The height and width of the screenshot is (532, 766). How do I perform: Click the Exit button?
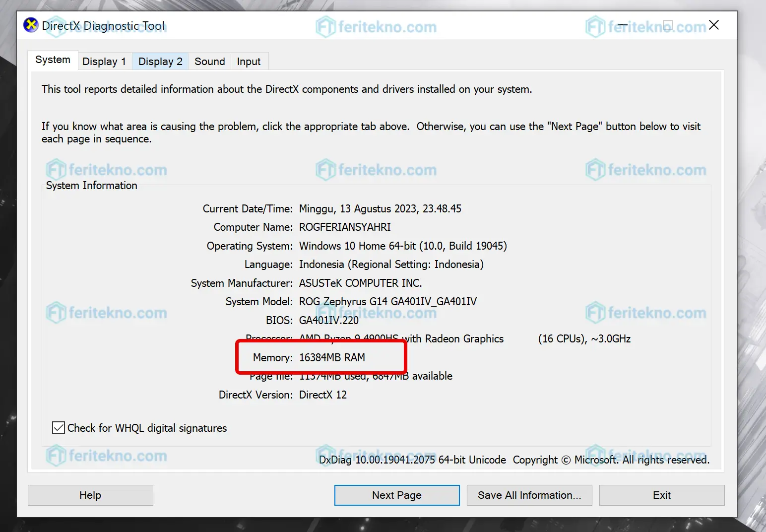[x=662, y=495]
